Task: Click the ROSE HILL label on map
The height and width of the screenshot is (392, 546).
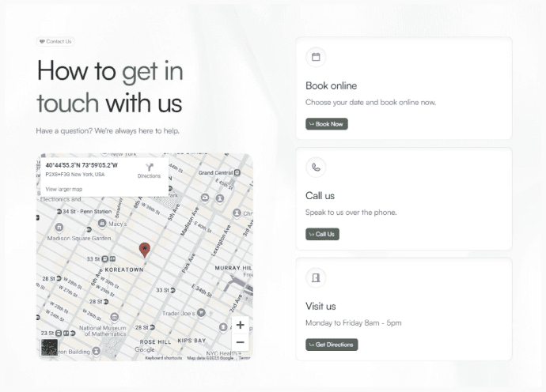Action: (155, 342)
